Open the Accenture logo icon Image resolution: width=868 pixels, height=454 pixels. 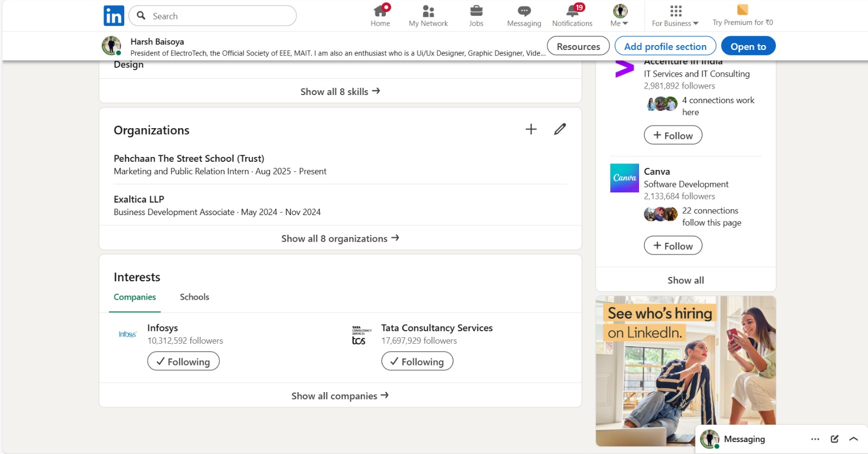(x=624, y=69)
